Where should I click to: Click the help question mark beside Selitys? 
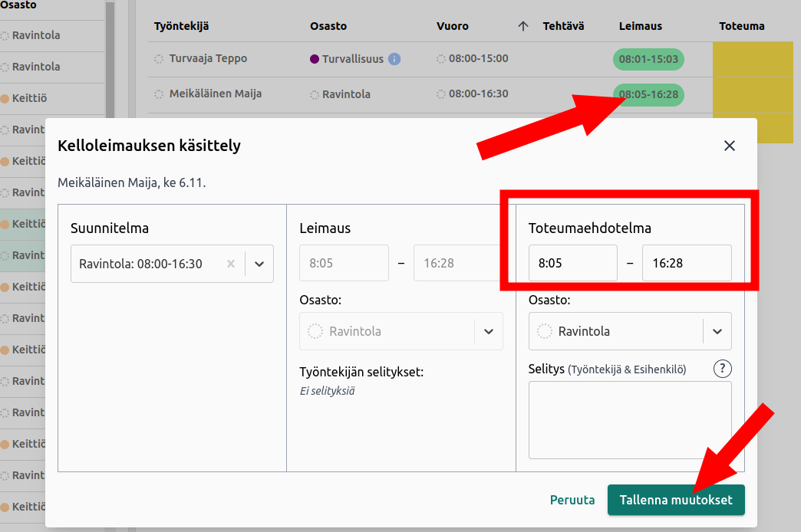722,369
